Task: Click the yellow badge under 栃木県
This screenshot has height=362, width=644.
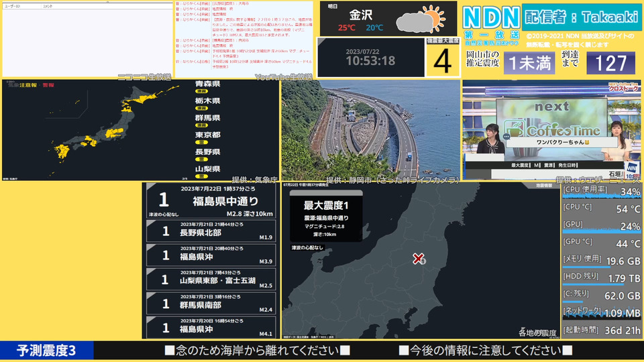Action: pyautogui.click(x=201, y=109)
